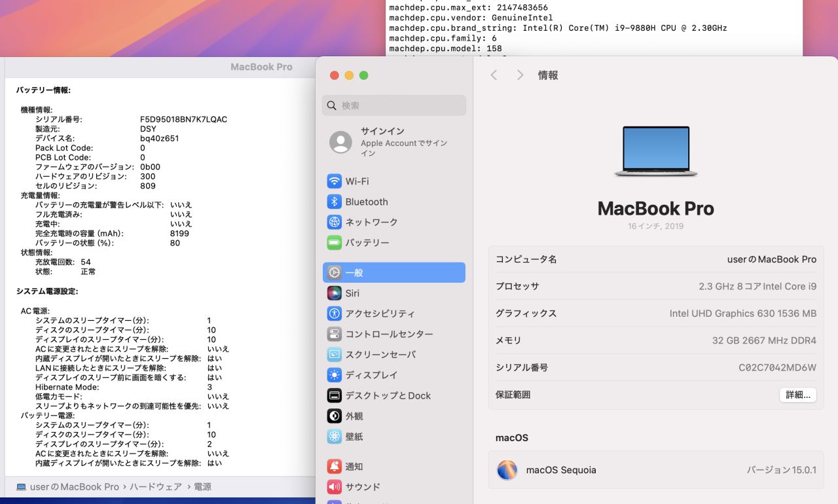Click LANに接続したときにスリープを解除 row
The height and width of the screenshot is (504, 838).
tap(128, 368)
